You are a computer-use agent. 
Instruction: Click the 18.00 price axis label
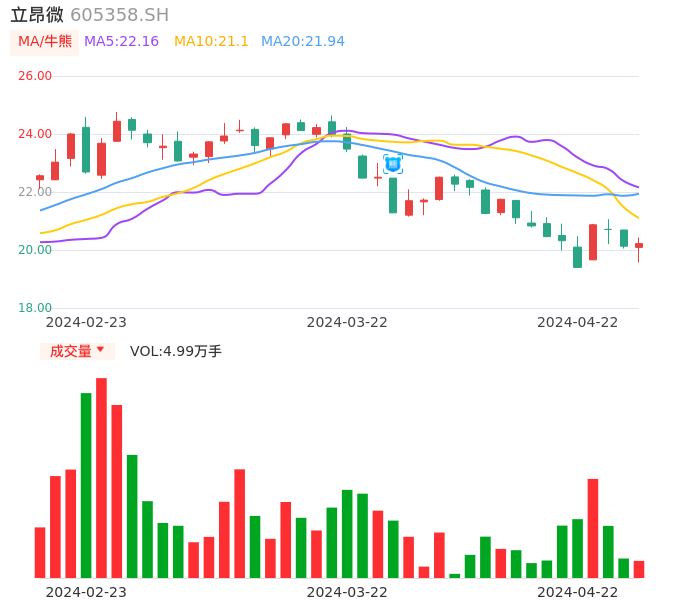coord(35,308)
